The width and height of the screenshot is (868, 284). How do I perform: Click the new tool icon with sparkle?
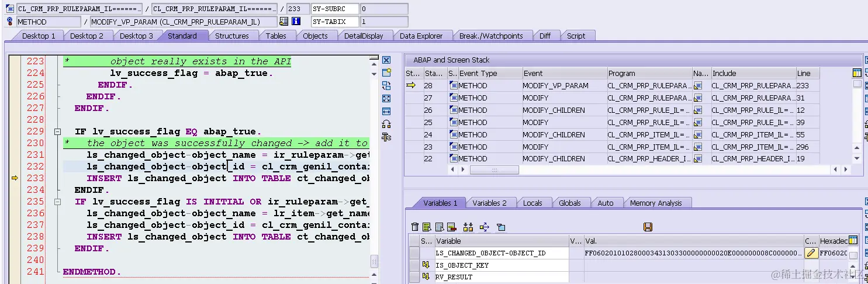point(386,72)
